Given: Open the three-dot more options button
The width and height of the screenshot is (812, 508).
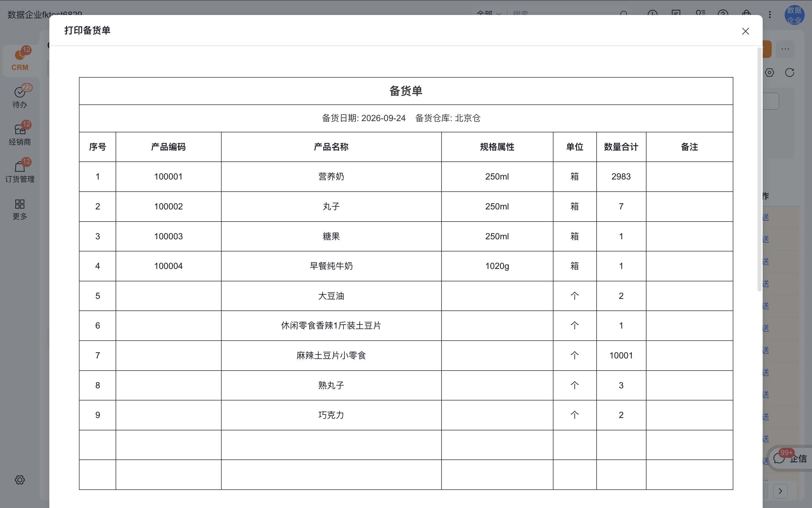Looking at the screenshot, I should tap(785, 49).
